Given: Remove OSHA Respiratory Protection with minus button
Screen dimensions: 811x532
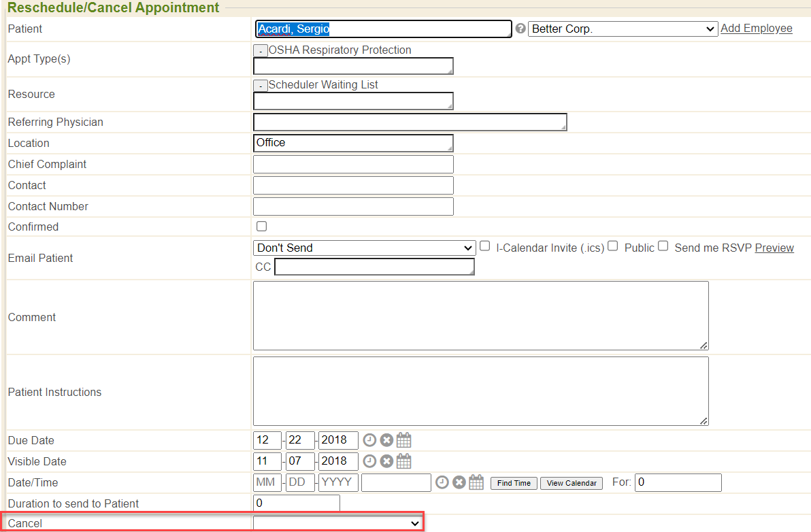Looking at the screenshot, I should 260,50.
